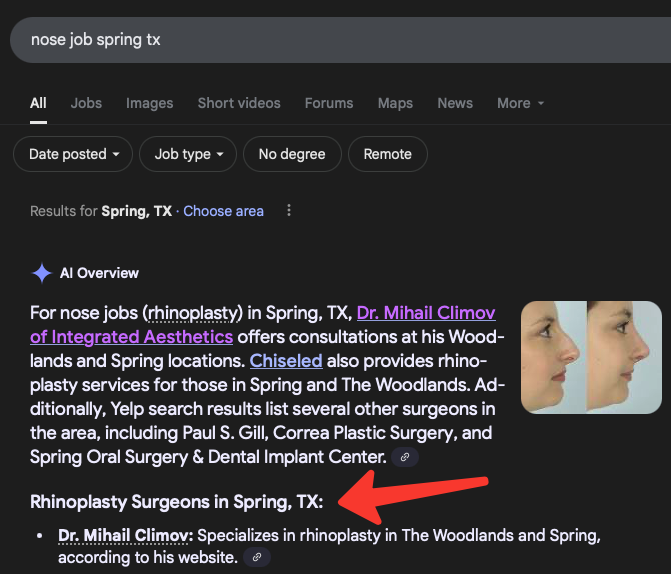Toggle the Remote filter chip

coord(388,154)
